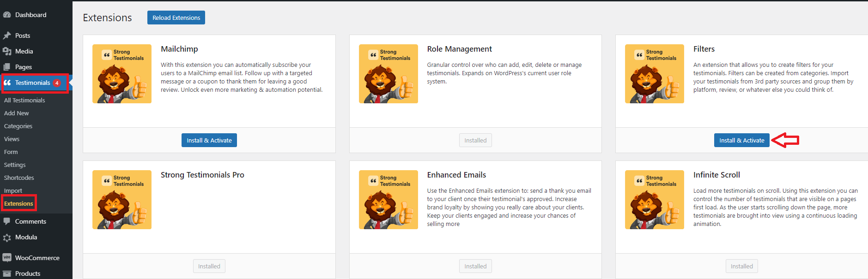Click the Role Management title

tap(459, 49)
